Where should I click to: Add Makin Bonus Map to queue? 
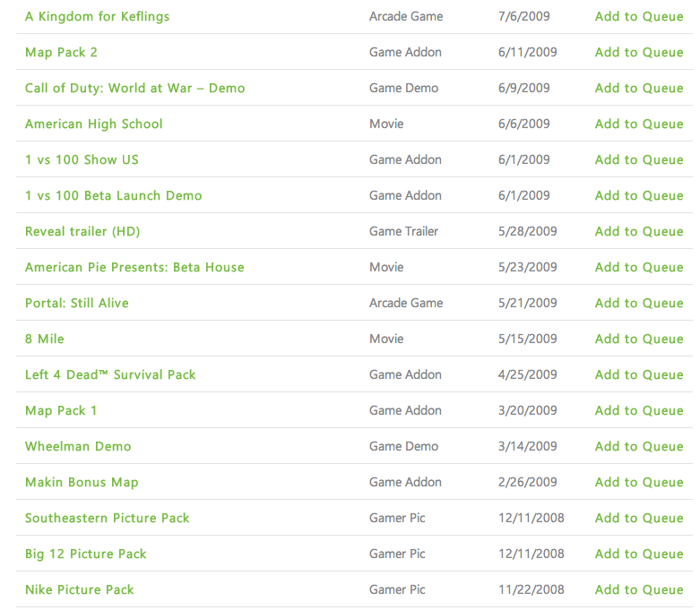[639, 482]
